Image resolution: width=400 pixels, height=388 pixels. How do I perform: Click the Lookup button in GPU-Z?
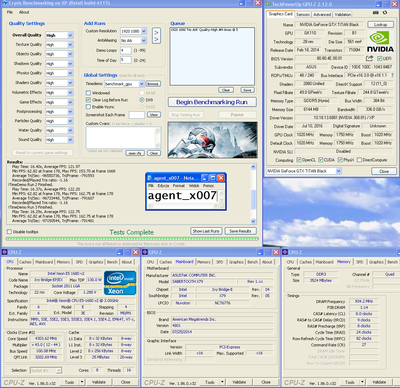point(380,25)
